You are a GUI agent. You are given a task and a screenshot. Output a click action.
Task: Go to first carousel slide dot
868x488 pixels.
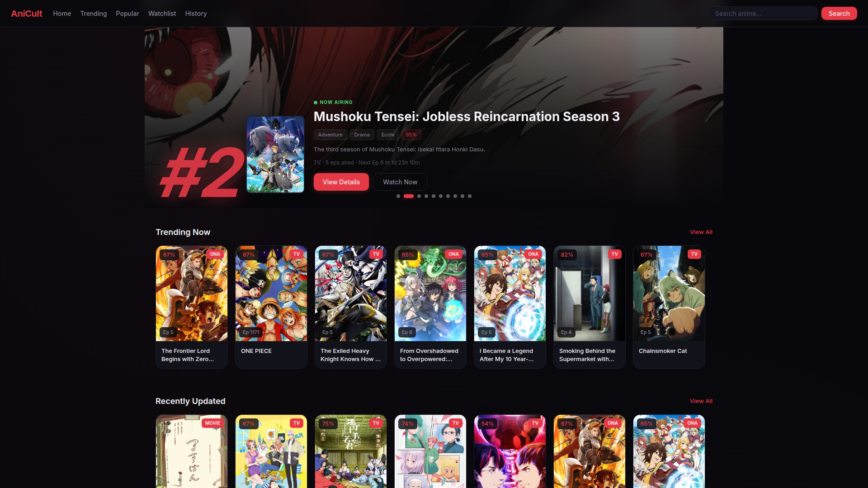tap(398, 196)
